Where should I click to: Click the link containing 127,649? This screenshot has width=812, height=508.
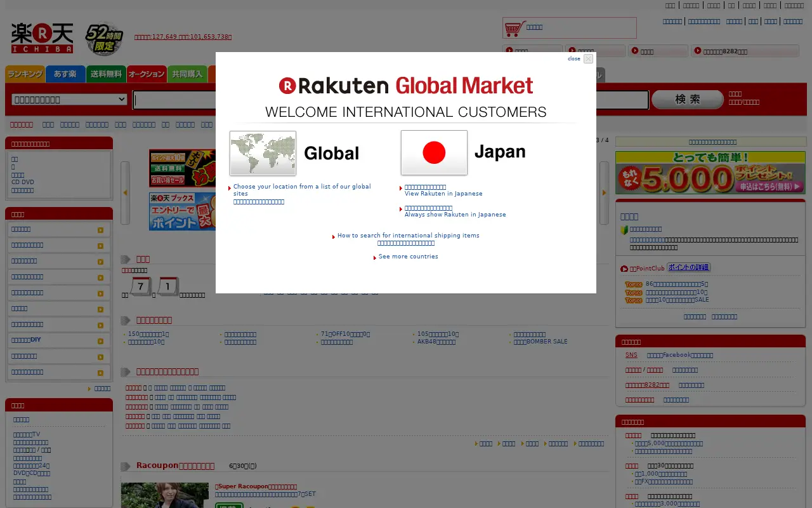click(183, 37)
